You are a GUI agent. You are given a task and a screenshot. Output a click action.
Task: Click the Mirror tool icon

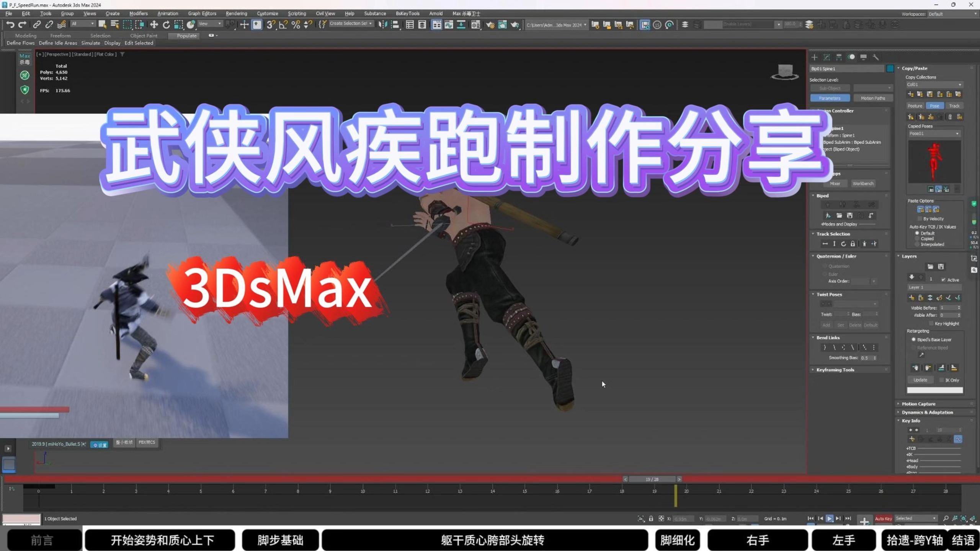point(383,25)
